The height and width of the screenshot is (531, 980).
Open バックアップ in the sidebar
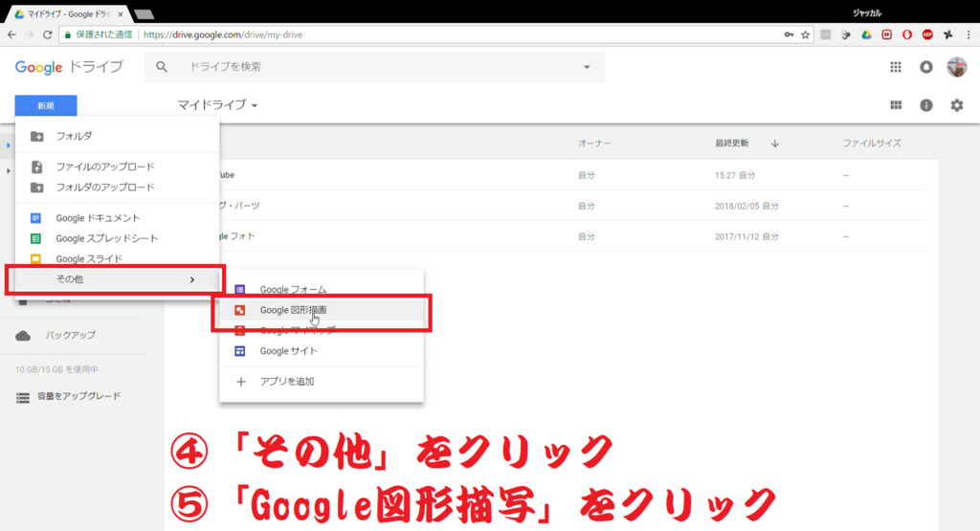click(70, 336)
